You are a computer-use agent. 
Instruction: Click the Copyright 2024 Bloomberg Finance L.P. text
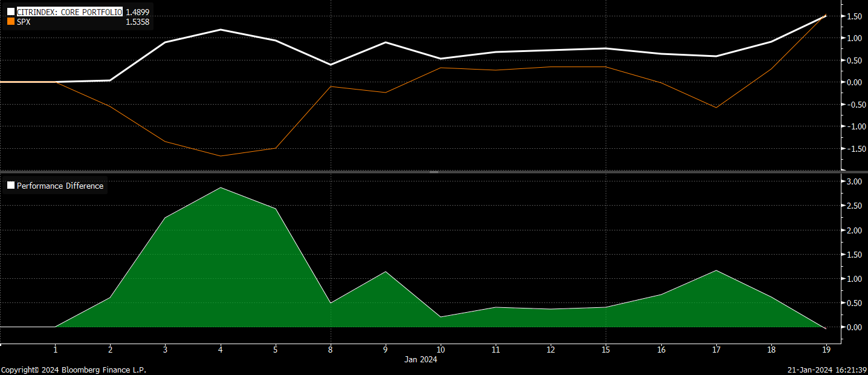pyautogui.click(x=73, y=370)
